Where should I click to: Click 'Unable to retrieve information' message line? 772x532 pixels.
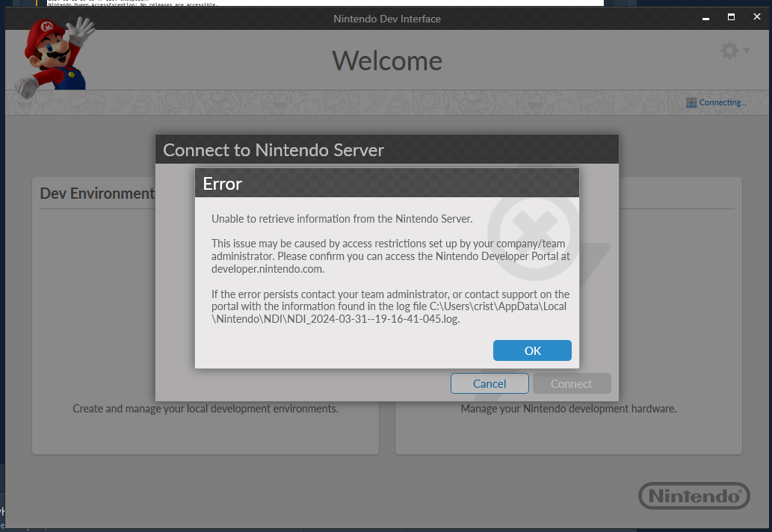click(342, 218)
